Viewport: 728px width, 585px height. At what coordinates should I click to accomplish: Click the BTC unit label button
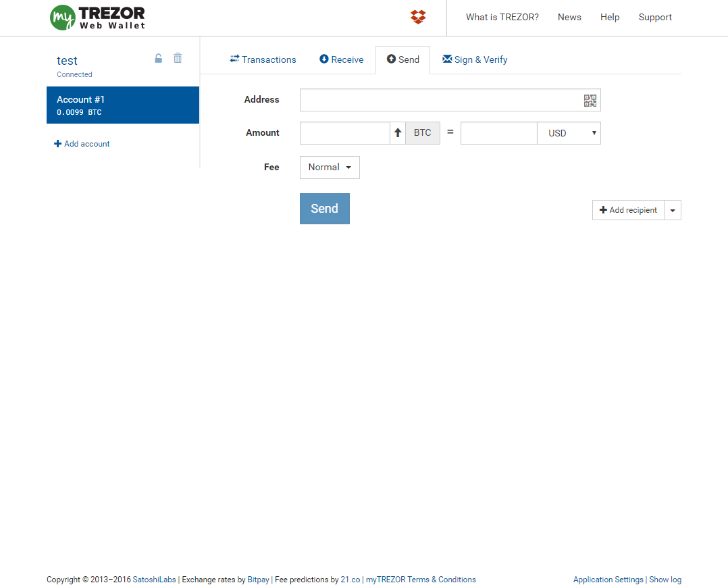tap(423, 133)
